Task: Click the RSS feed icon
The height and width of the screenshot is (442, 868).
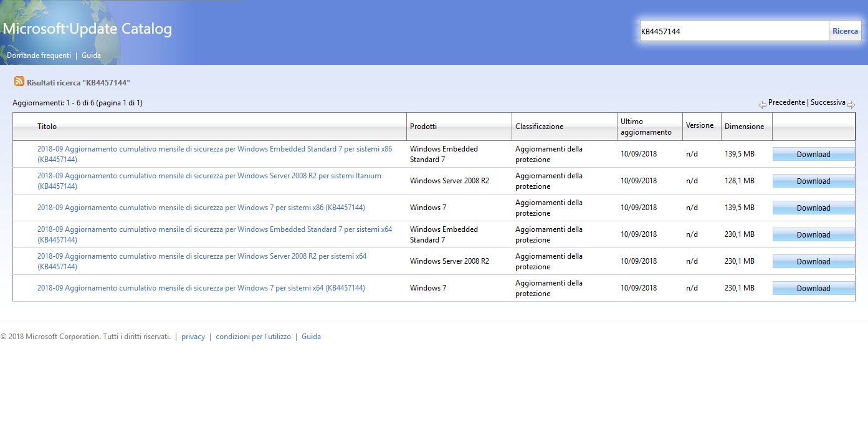Action: click(x=19, y=82)
